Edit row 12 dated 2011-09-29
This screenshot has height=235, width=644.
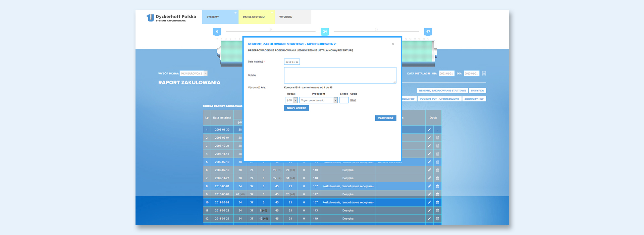coord(429,219)
